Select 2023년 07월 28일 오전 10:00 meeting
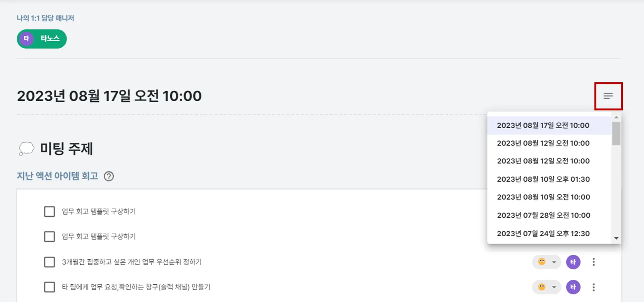Image resolution: width=644 pixels, height=302 pixels. tap(543, 215)
